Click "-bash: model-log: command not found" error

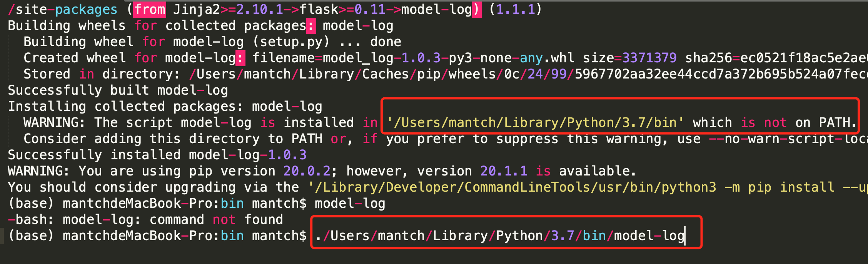pyautogui.click(x=145, y=220)
